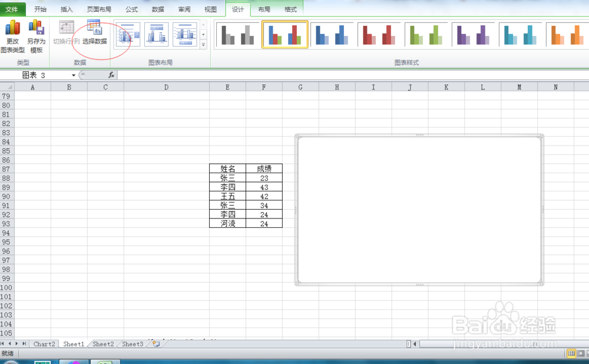Select the empty chart area
This screenshot has width=589, height=364.
(419, 210)
